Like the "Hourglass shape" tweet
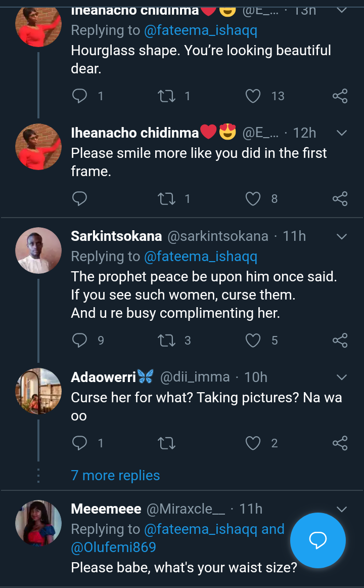Image resolution: width=364 pixels, height=588 pixels. tap(253, 96)
